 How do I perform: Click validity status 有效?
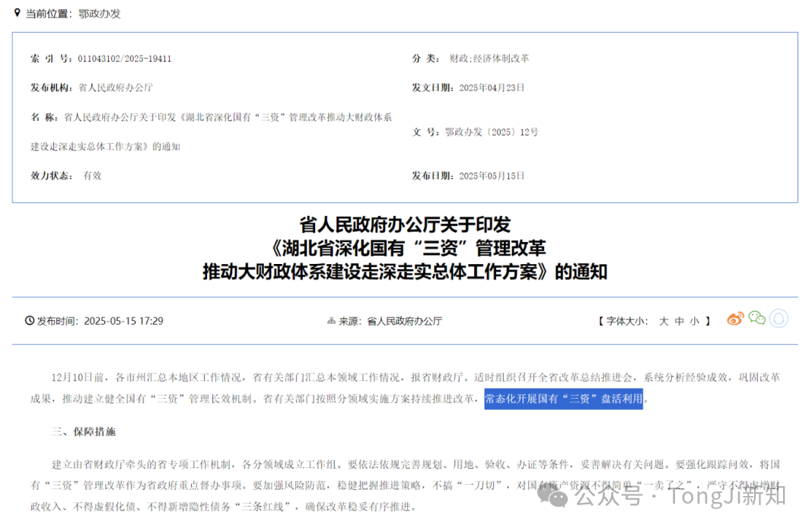92,176
